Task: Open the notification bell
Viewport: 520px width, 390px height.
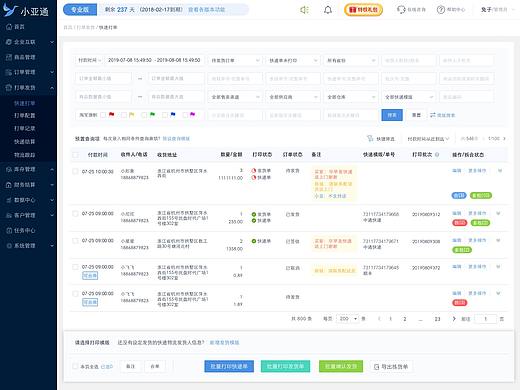Action: click(328, 10)
